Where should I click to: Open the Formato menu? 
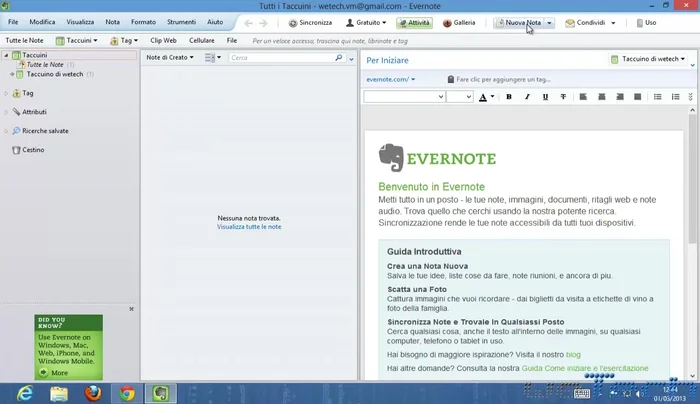[x=143, y=22]
